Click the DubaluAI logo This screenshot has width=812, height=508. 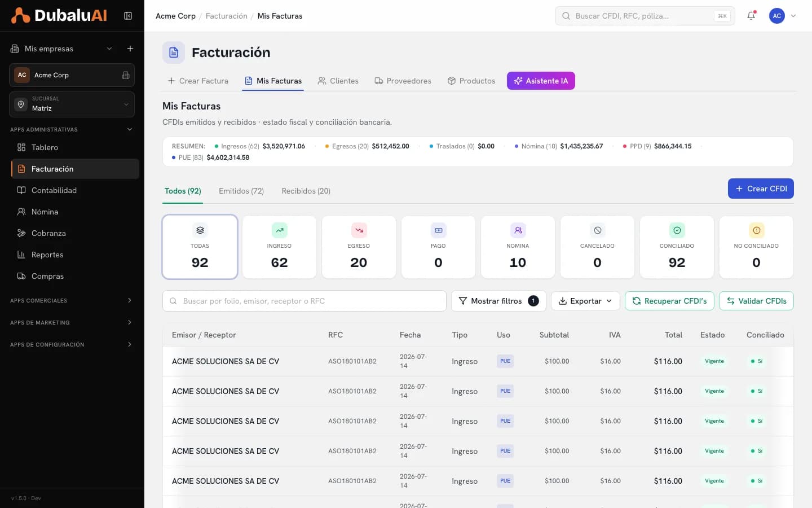click(x=59, y=16)
